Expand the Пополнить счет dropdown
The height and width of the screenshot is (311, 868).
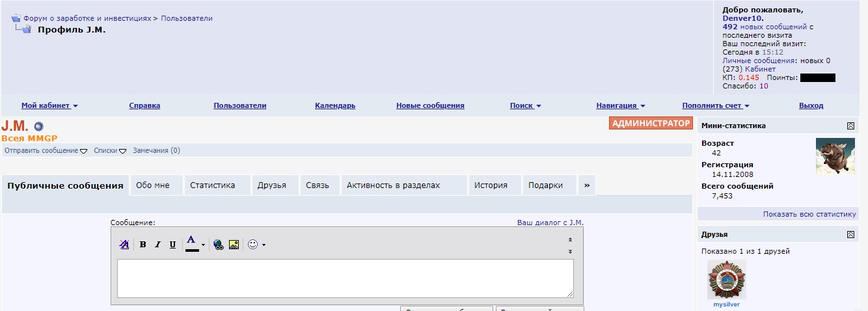(716, 105)
